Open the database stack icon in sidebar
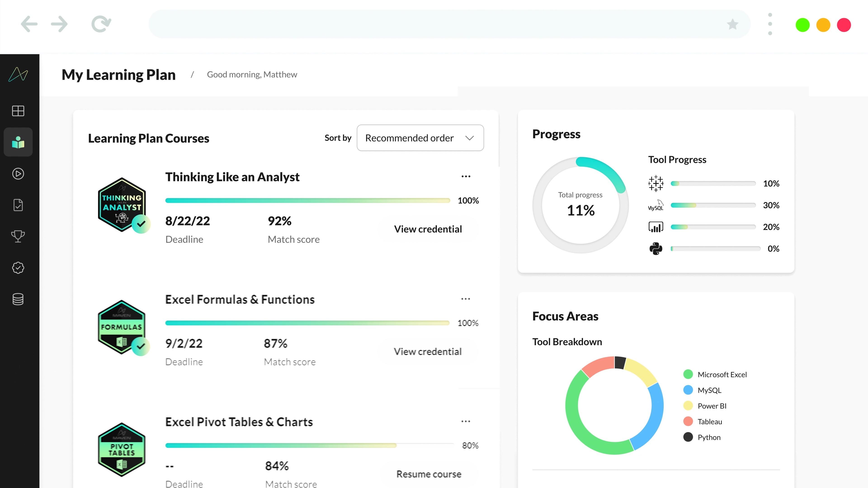Viewport: 868px width, 488px height. (18, 299)
